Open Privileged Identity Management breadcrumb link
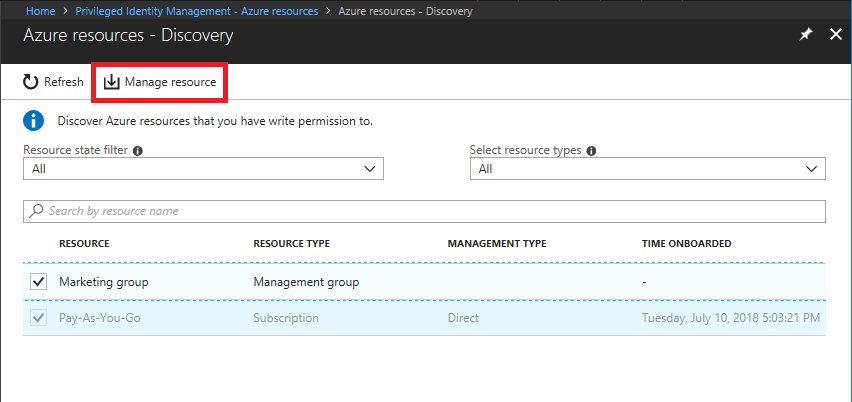 click(x=196, y=11)
